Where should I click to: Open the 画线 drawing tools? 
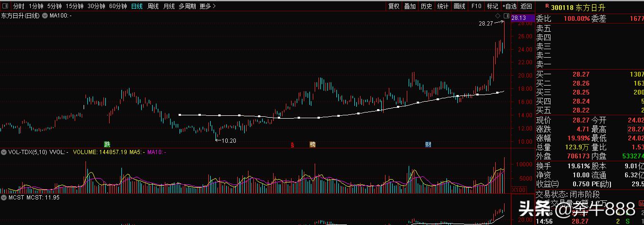(x=459, y=6)
